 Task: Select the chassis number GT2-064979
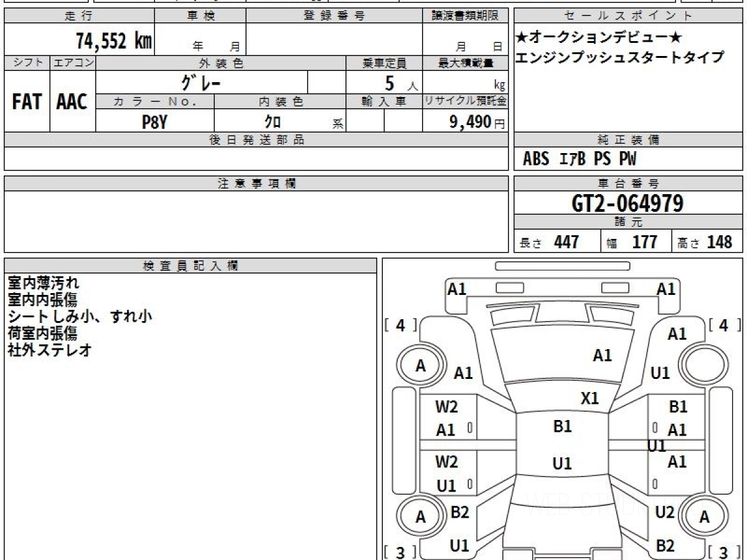627,203
